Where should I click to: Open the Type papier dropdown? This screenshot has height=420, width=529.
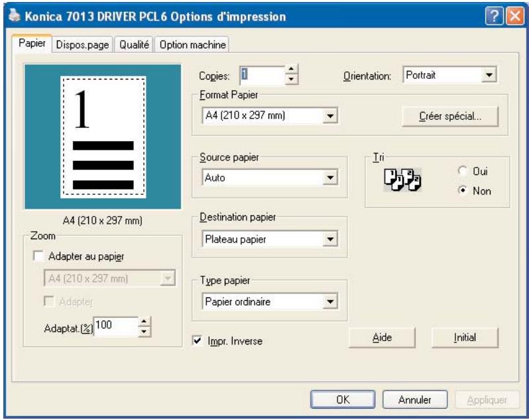point(270,301)
